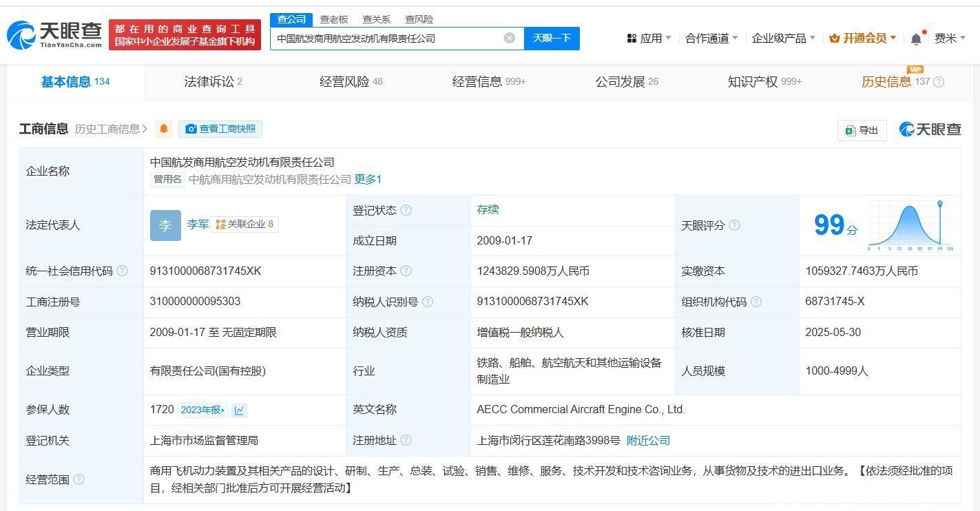Click the help icon beside 统一社会信用代码
This screenshot has height=511, width=980.
tap(122, 271)
